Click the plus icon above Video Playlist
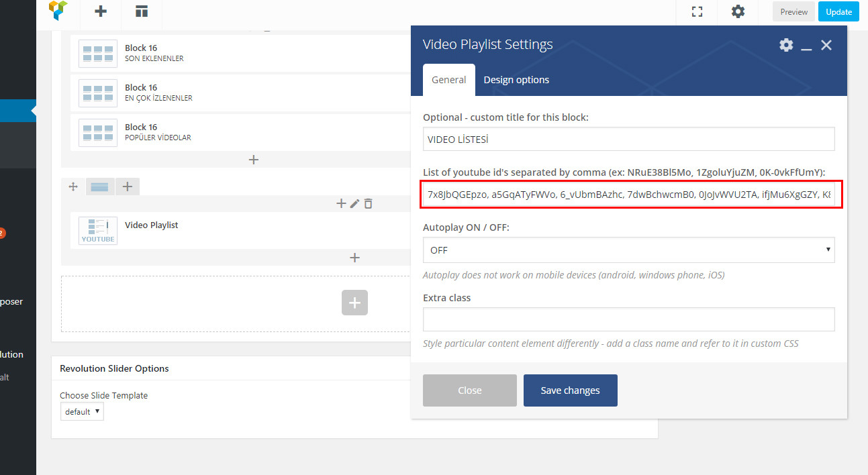The width and height of the screenshot is (868, 475). [341, 203]
